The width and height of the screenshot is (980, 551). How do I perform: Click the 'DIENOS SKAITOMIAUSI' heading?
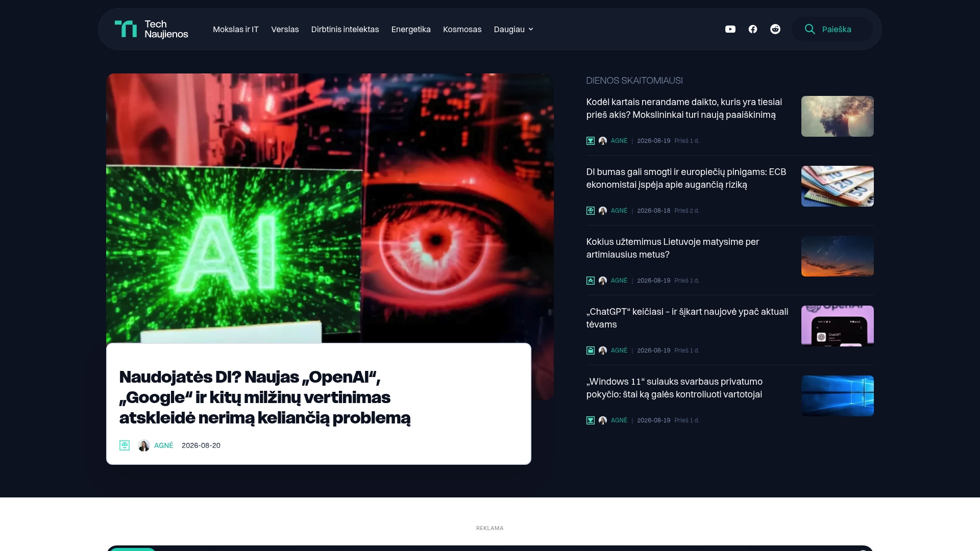tap(634, 81)
